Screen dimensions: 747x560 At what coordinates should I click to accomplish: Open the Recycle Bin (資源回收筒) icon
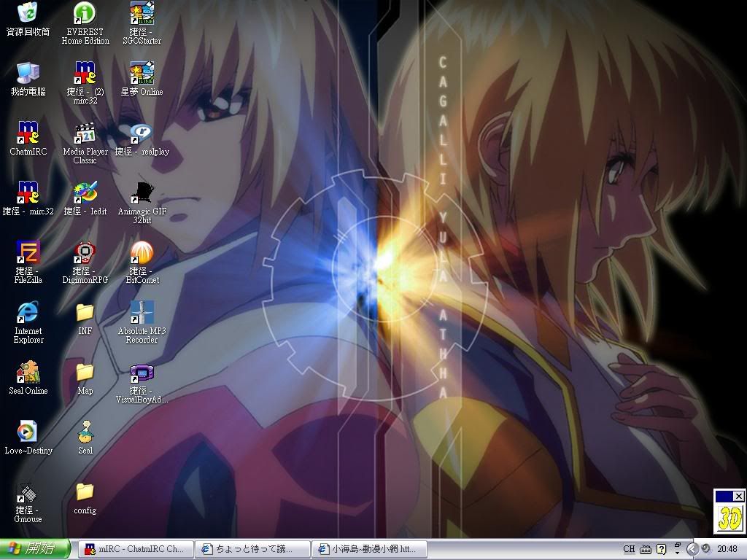click(x=28, y=14)
